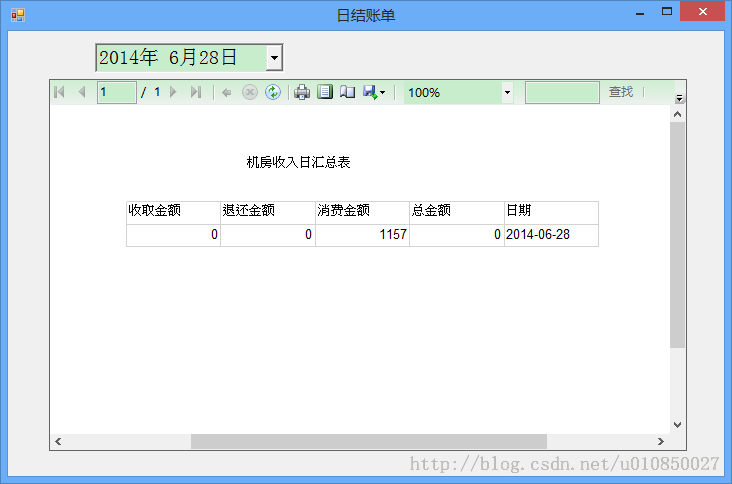
Task: Click the 退还金额 column header
Action: pos(268,213)
